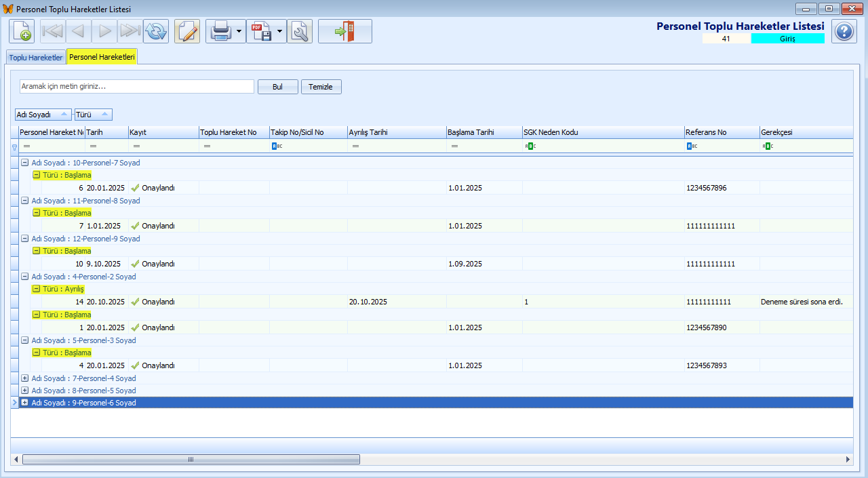Open the PDF export dropdown arrow
Image resolution: width=868 pixels, height=478 pixels.
pyautogui.click(x=279, y=31)
